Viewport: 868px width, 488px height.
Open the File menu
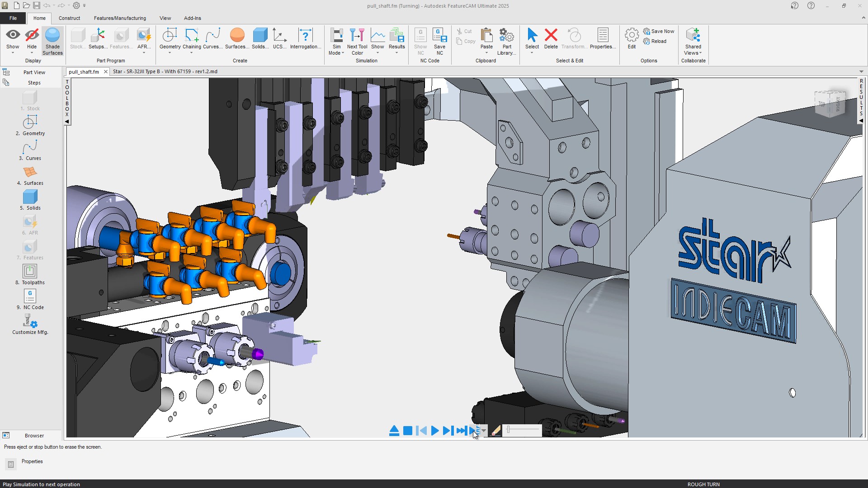pos(13,18)
